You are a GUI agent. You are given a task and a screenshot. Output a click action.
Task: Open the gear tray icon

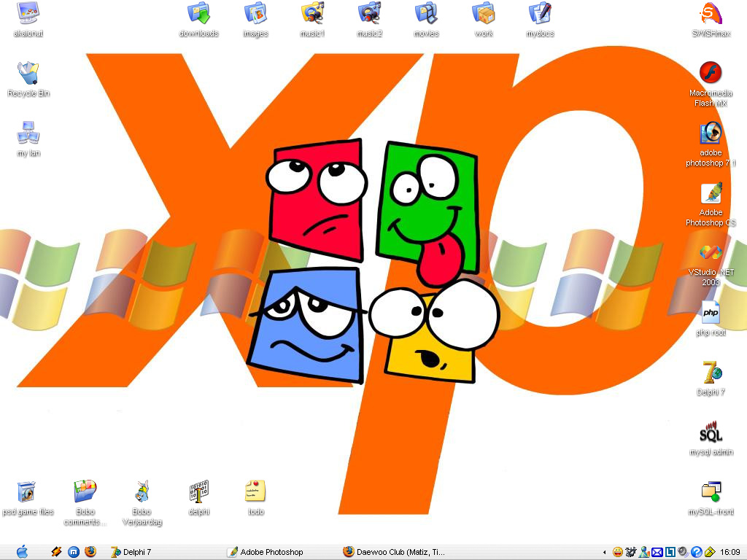click(x=631, y=552)
